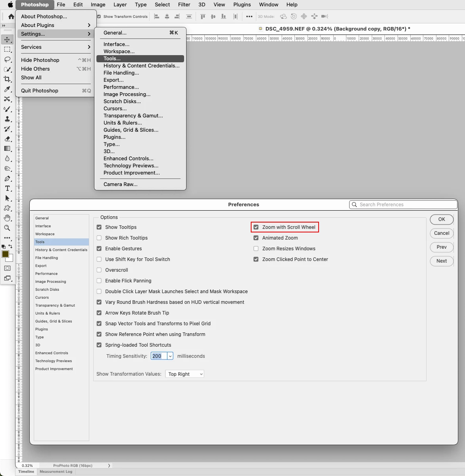Toggle Show Tooltips checkbox
465x476 pixels.
[99, 227]
